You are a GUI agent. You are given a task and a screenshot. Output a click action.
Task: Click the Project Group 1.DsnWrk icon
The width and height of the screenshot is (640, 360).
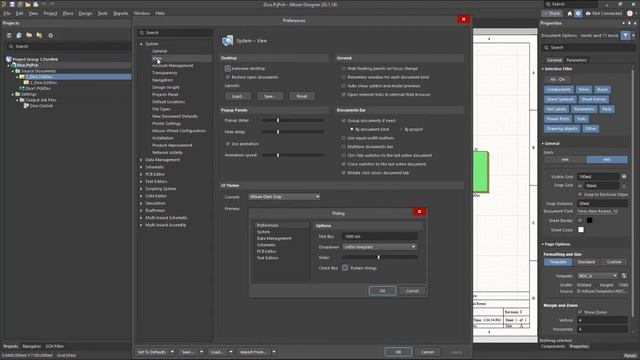pyautogui.click(x=9, y=59)
